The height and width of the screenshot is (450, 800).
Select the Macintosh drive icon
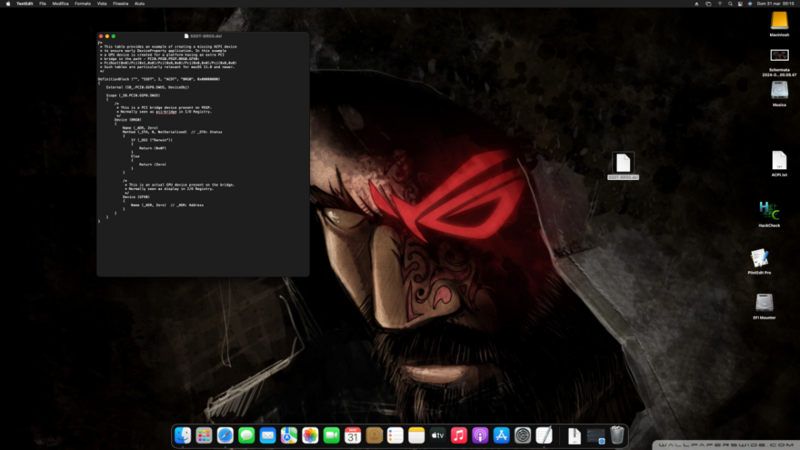click(x=779, y=21)
